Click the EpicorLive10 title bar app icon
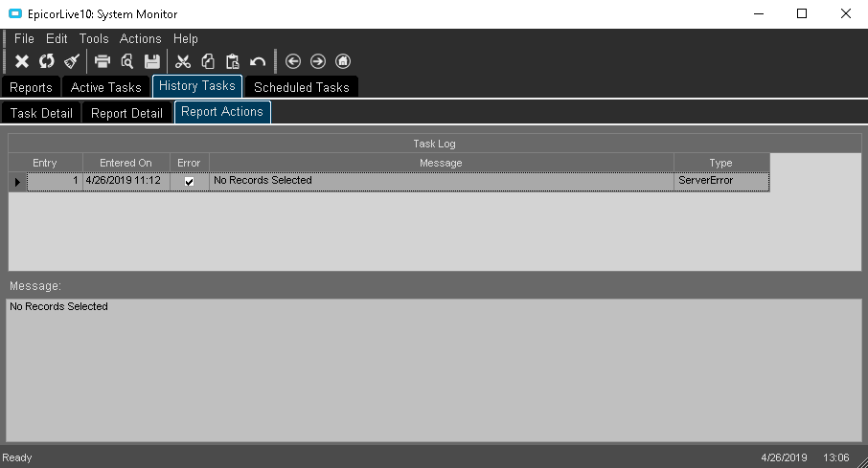Image resolution: width=868 pixels, height=468 pixels. coord(15,13)
